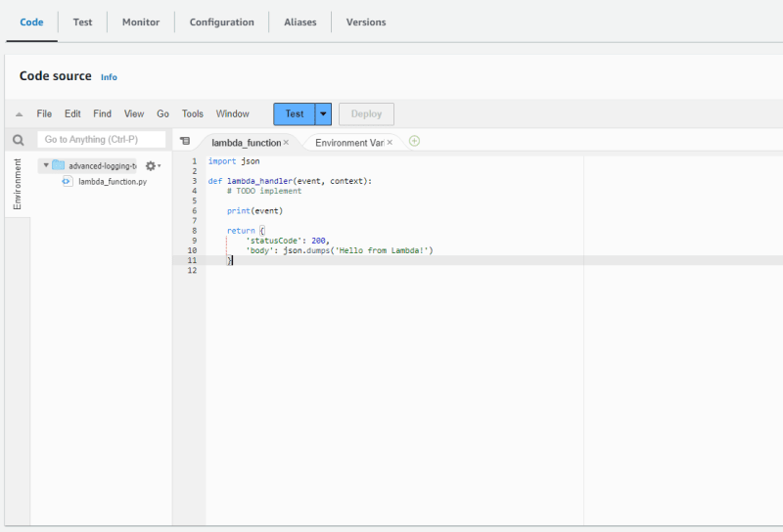
Task: Click the 'print(event)' line
Action: coord(254,211)
